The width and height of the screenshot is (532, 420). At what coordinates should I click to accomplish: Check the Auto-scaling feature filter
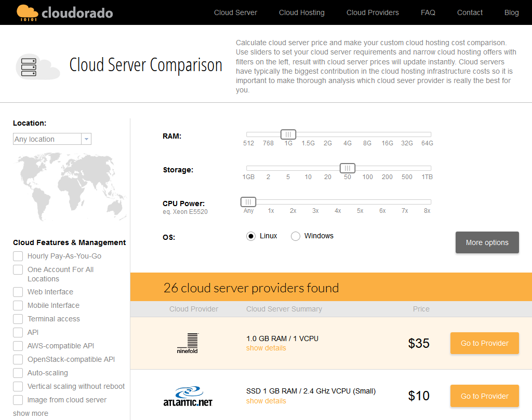(x=18, y=373)
